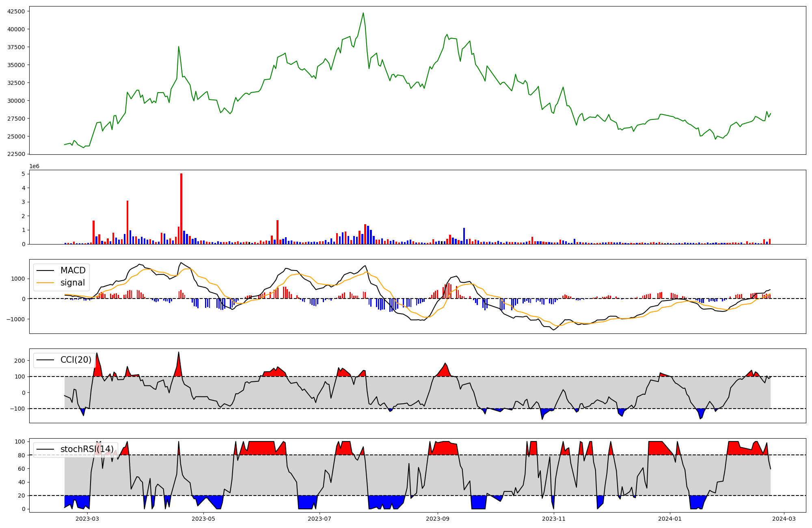This screenshot has height=528, width=812.
Task: Click the 2024-01 date axis label
Action: click(669, 519)
